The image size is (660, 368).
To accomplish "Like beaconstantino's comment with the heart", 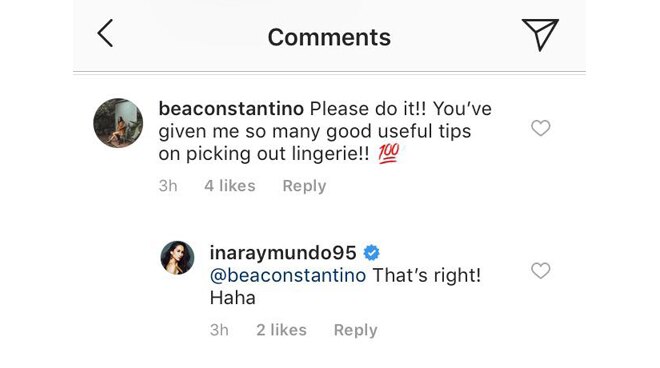I will [x=540, y=128].
